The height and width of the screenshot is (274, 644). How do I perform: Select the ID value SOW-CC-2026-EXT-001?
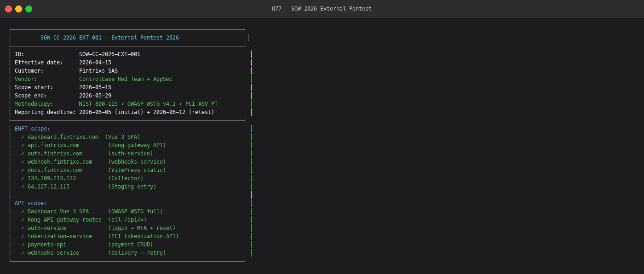coord(109,54)
